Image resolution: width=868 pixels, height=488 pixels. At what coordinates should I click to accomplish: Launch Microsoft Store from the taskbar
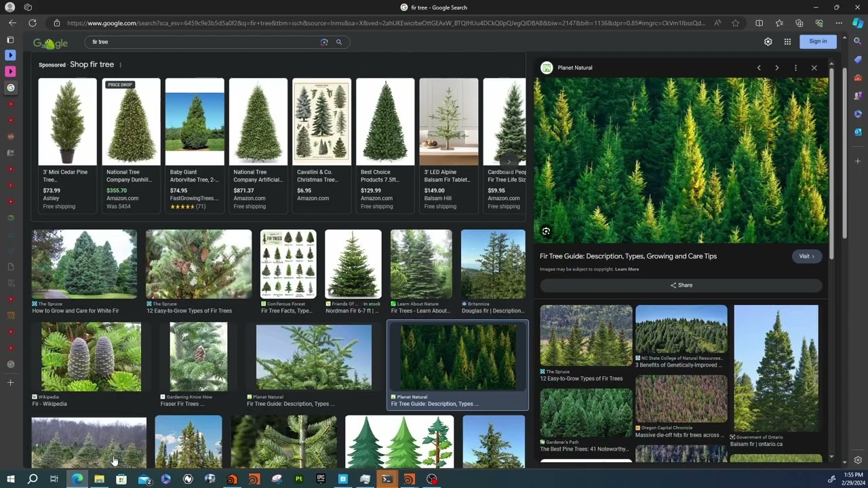121,480
